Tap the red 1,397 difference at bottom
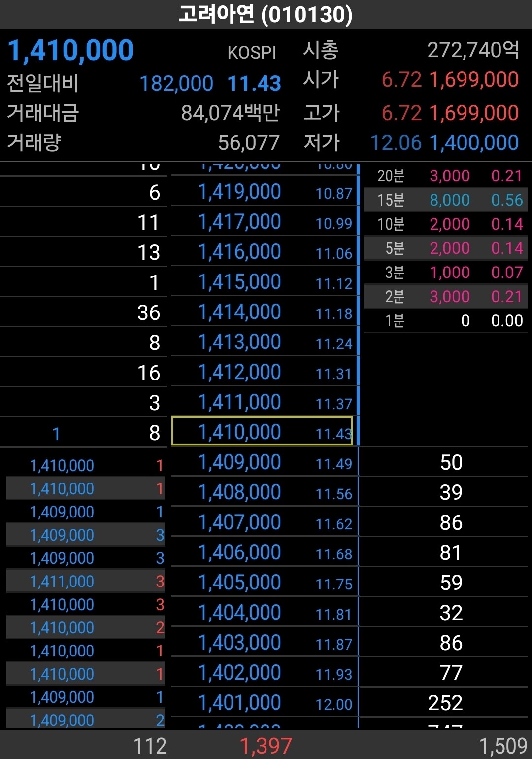This screenshot has height=759, width=532. (x=266, y=746)
